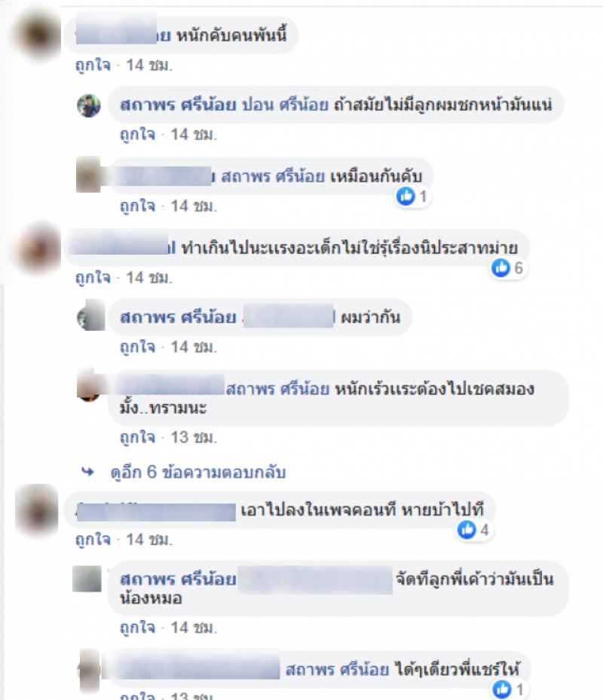Click สถาพร ศรีน้อย mention before เหมือนกันคับ
The width and height of the screenshot is (603, 700).
[x=272, y=176]
